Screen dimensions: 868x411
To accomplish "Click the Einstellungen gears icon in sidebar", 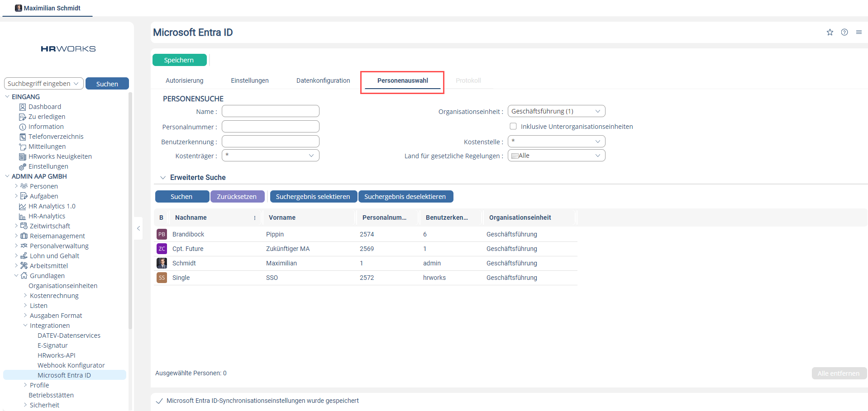I will tap(23, 166).
